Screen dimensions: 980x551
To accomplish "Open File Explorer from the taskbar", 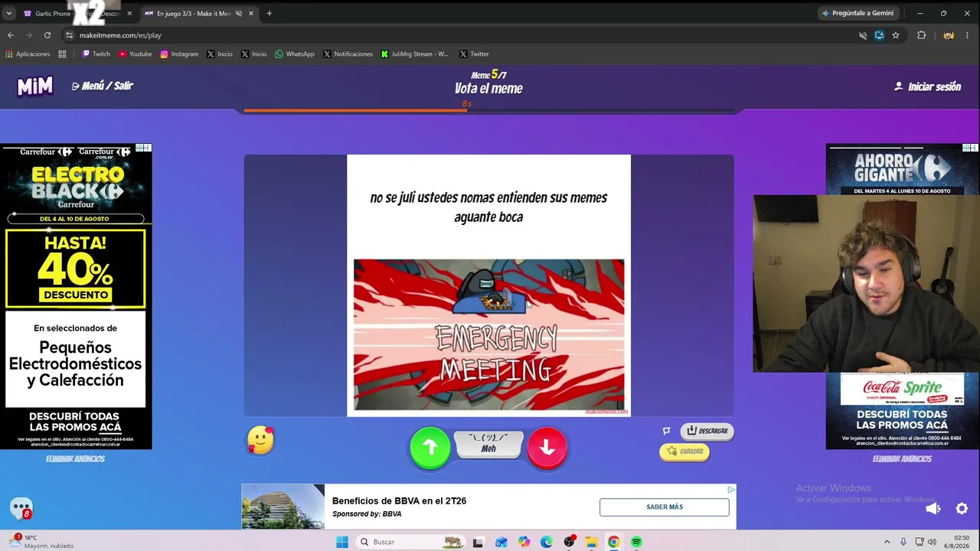I will coord(591,542).
